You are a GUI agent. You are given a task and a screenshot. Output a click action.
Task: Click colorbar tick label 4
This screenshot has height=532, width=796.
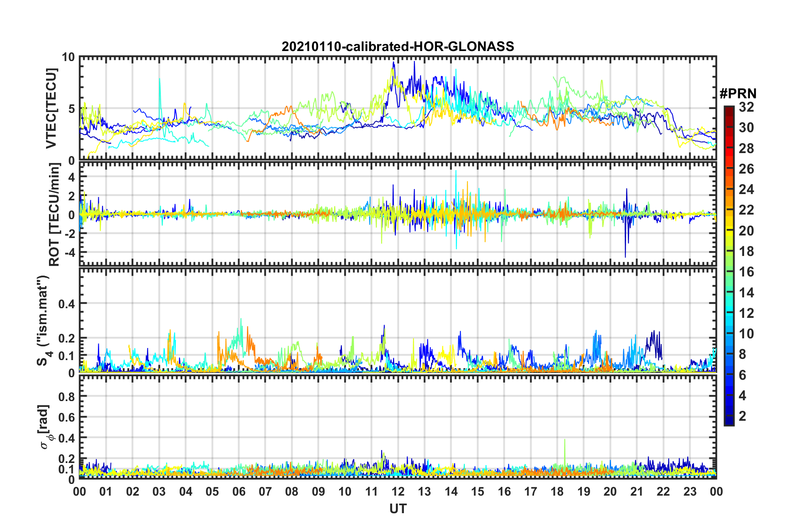742,396
